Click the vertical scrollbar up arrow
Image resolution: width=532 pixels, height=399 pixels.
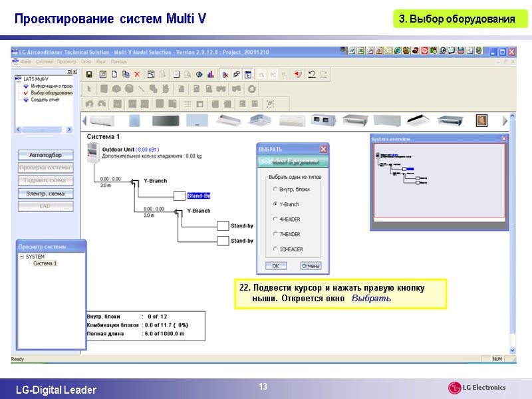tap(512, 116)
